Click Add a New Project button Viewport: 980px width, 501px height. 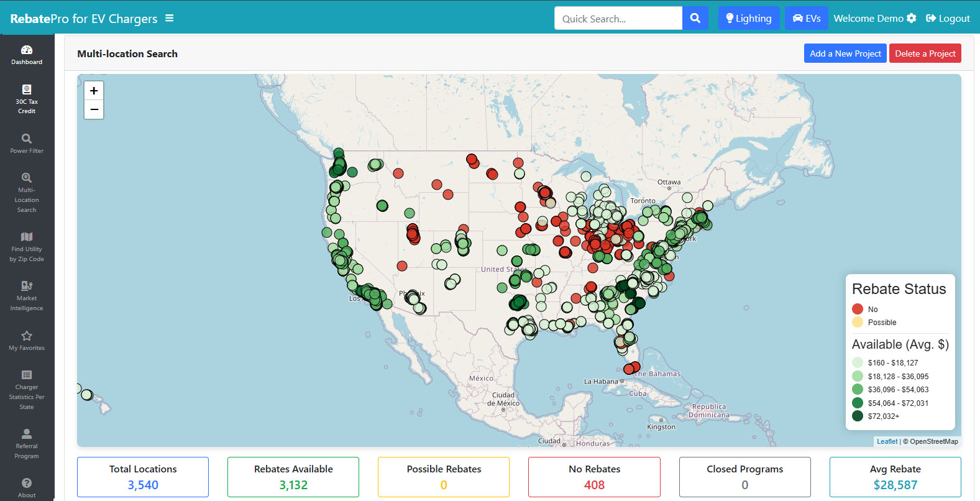pos(845,53)
